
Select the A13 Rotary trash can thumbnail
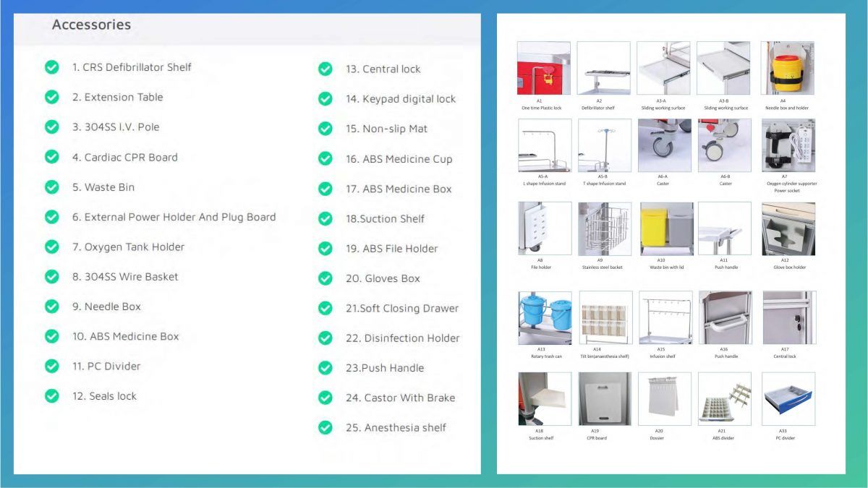tap(544, 317)
